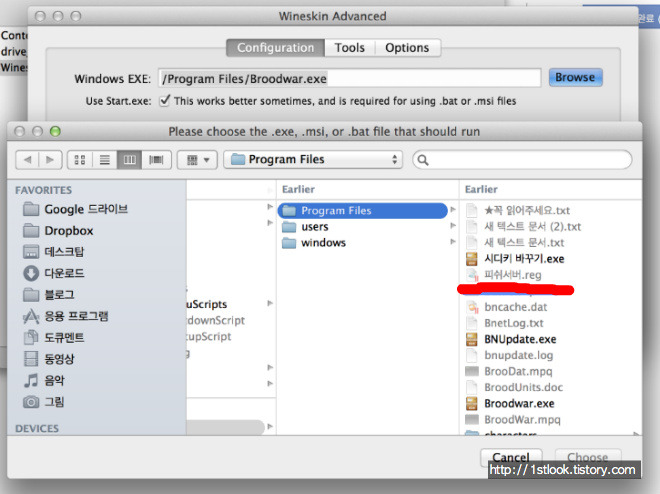Click the BNUpdate.exe file icon
The image size is (660, 494).
tap(472, 339)
